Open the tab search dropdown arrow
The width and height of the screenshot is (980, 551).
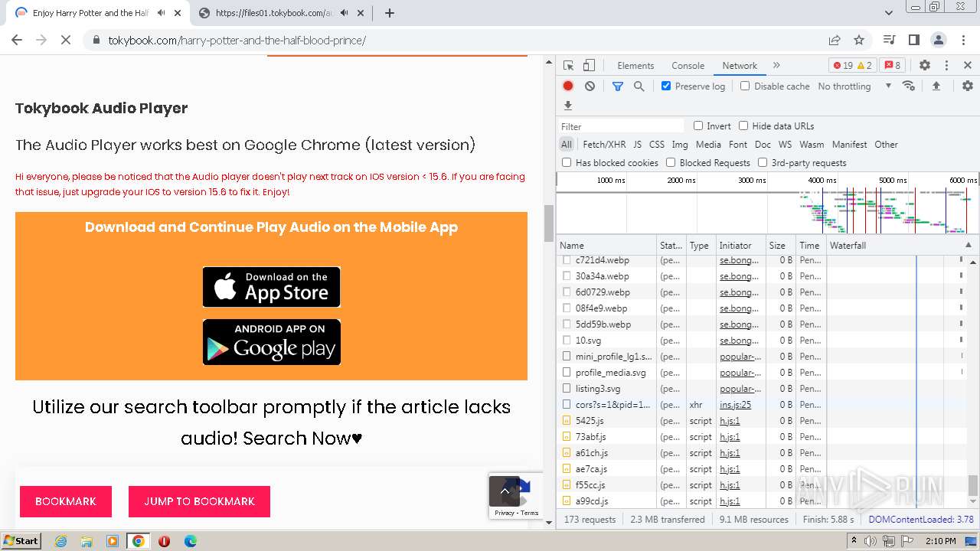[x=889, y=13]
